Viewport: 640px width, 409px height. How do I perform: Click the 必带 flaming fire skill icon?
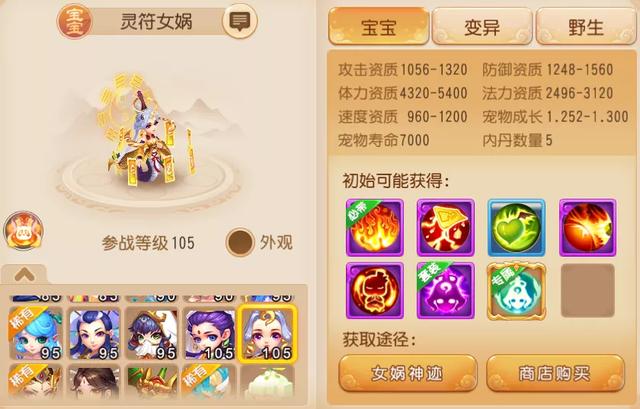(x=375, y=227)
